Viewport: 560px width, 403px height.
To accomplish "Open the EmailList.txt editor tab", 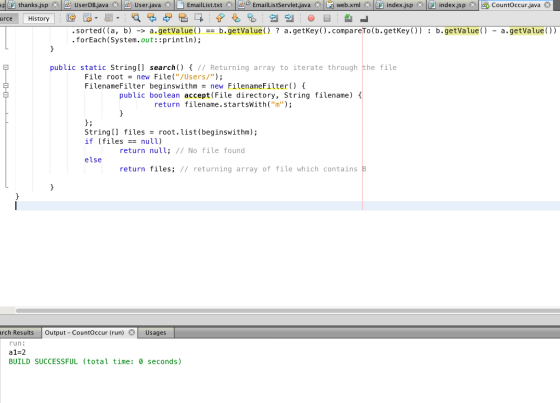I will click(x=204, y=5).
